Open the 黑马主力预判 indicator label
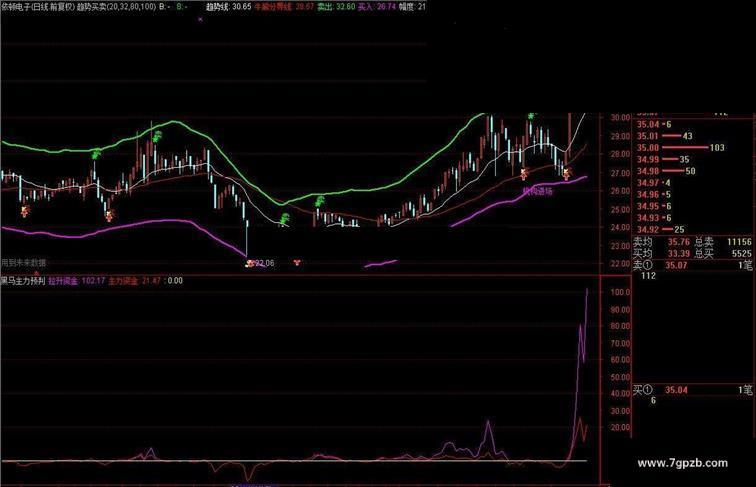756x487 pixels. [23, 281]
